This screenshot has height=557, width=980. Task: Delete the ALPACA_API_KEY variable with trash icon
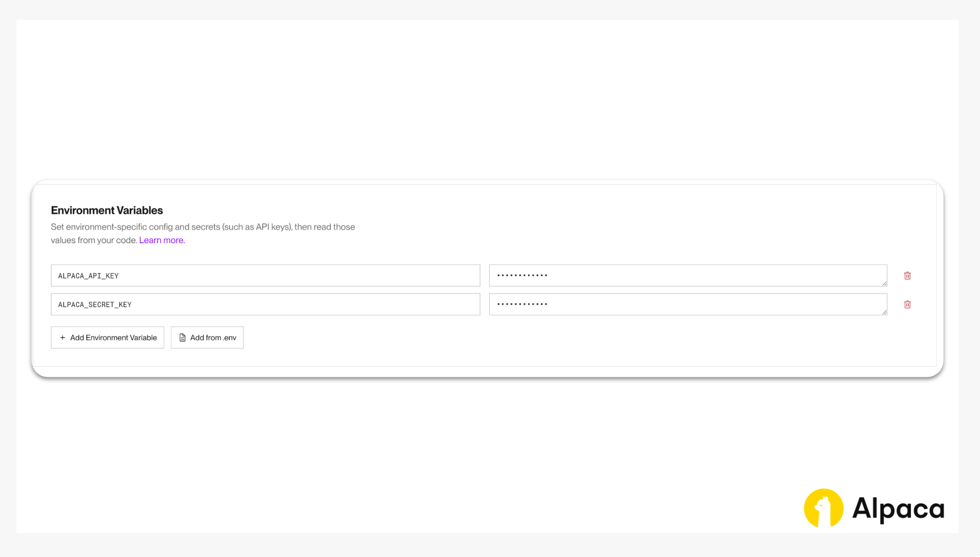[x=907, y=276]
